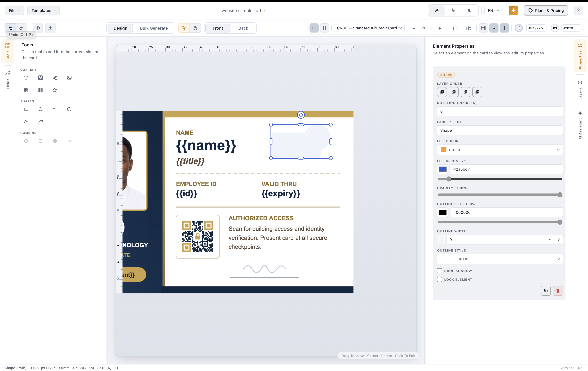Click the orange AI sparkle button
588x371 pixels.
514,10
